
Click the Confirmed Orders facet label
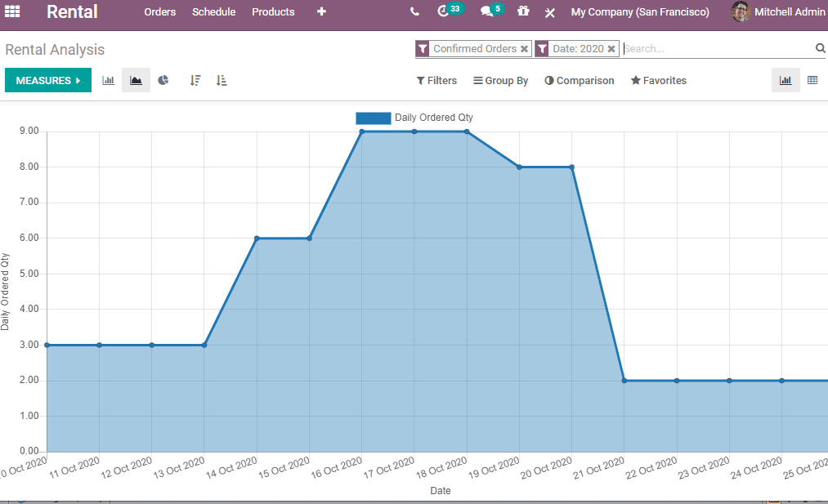tap(475, 48)
